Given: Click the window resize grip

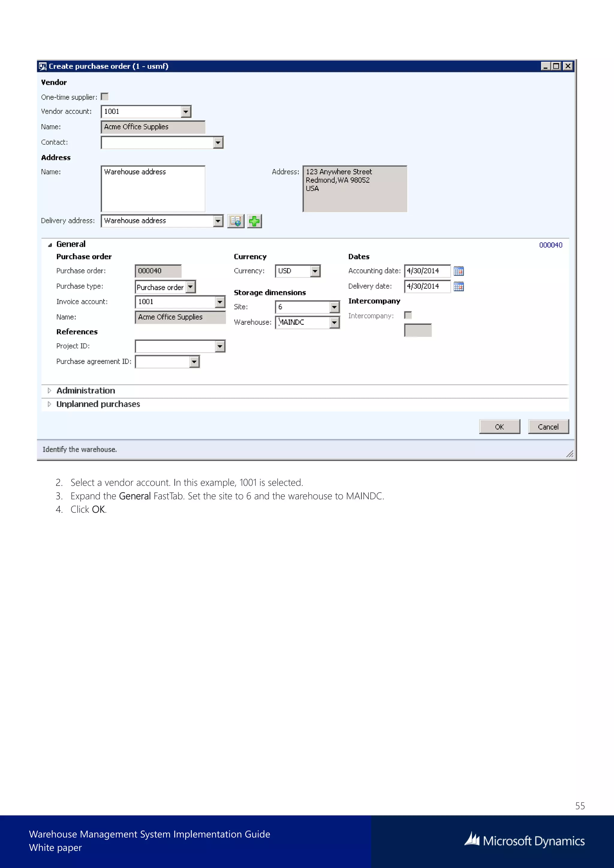Looking at the screenshot, I should tap(569, 454).
